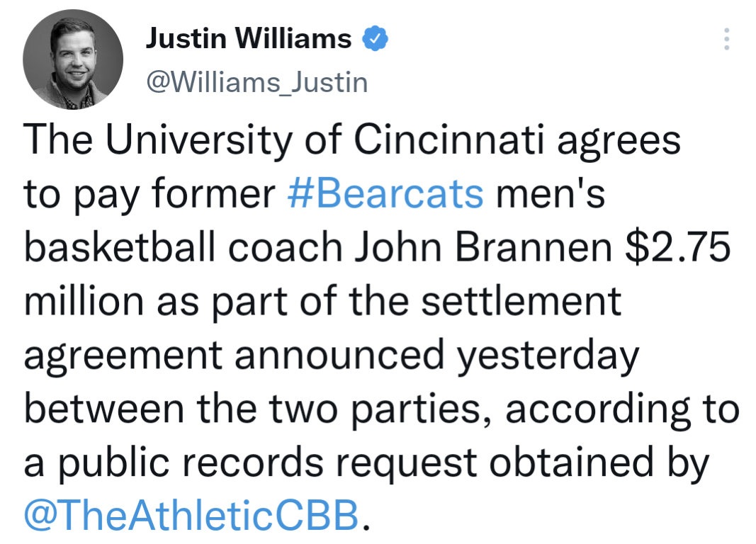The image size is (756, 544).
Task: Click the word "settlement" in tweet
Action: coord(521,302)
